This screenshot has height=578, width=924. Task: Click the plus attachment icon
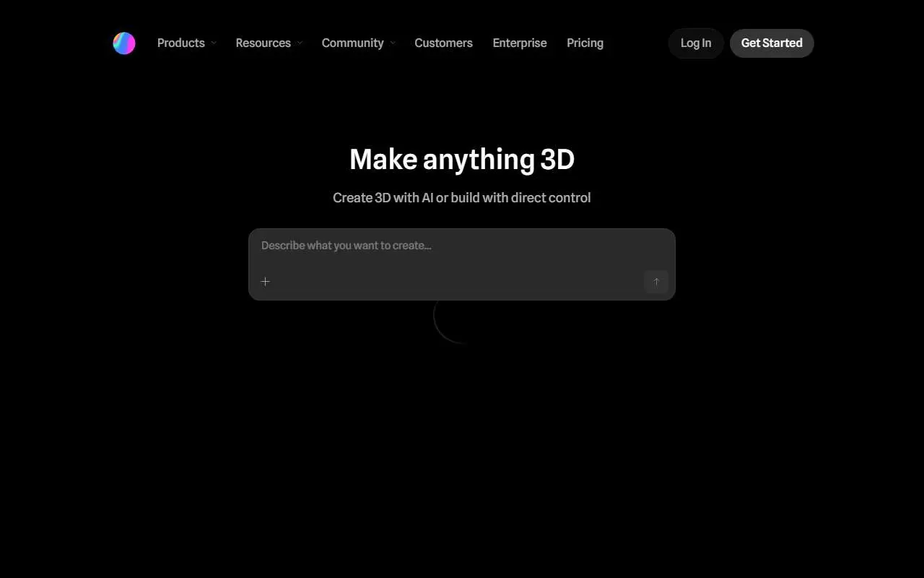tap(265, 282)
